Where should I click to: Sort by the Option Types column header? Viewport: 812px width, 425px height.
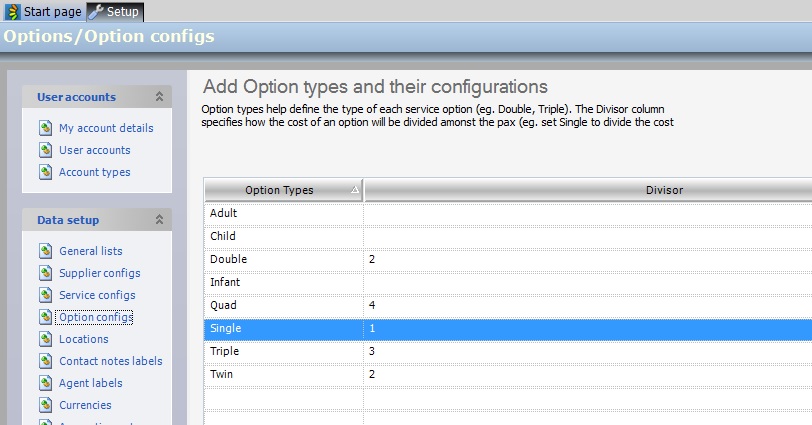click(279, 190)
